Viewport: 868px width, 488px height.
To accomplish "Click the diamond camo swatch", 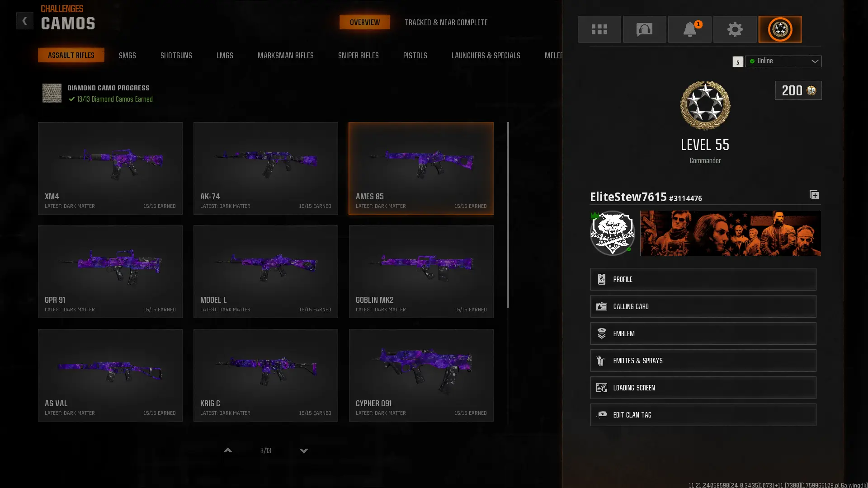I will tap(52, 93).
